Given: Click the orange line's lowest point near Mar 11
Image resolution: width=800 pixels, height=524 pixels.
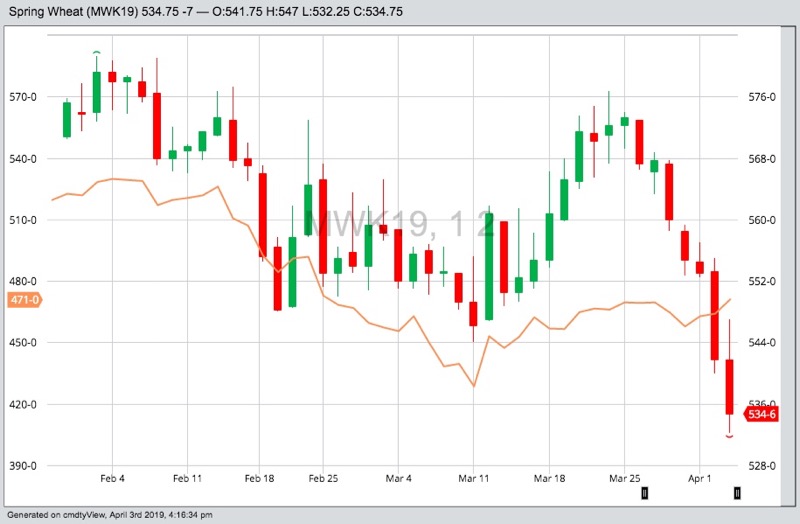Looking at the screenshot, I should pos(473,386).
